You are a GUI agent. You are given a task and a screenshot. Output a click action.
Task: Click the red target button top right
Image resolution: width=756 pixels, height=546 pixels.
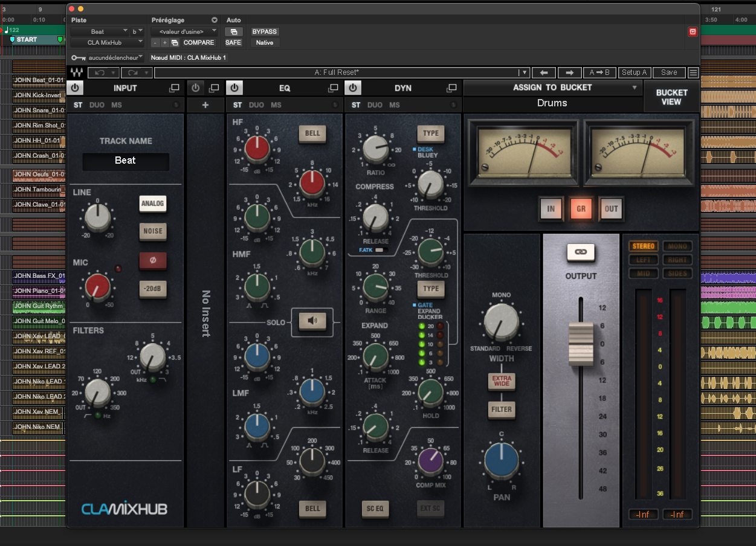(693, 32)
